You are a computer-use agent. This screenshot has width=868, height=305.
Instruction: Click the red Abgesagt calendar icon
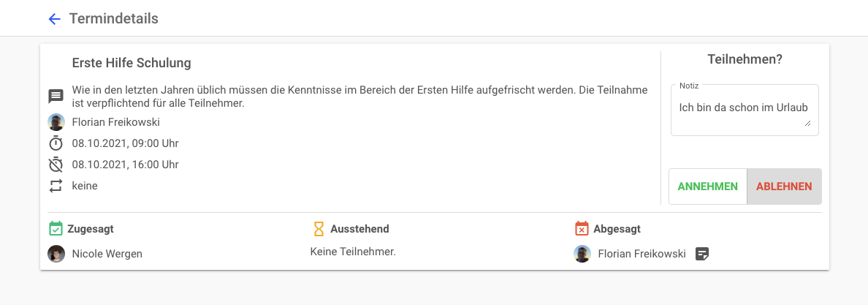click(x=582, y=229)
